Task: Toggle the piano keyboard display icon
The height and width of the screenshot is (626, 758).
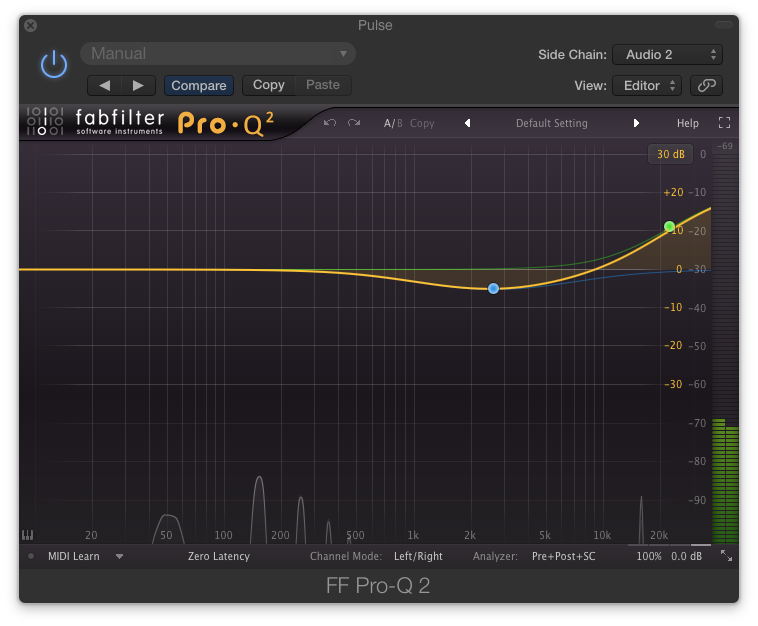Action: click(x=28, y=535)
